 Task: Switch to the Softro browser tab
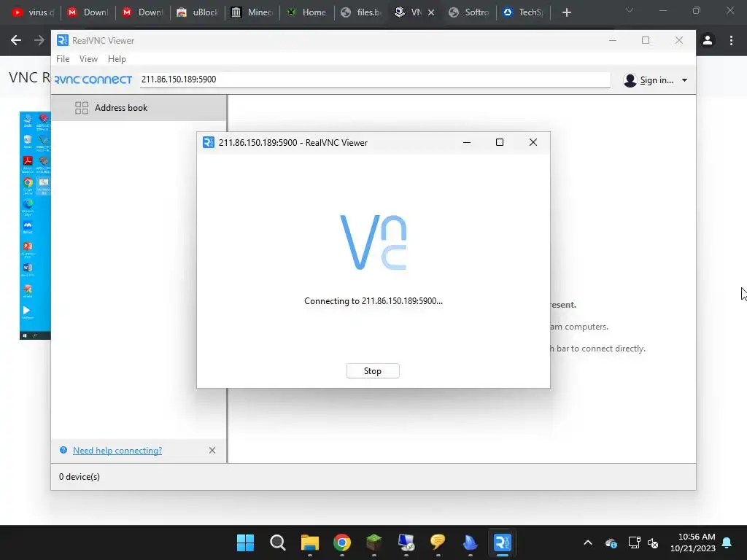pos(469,12)
